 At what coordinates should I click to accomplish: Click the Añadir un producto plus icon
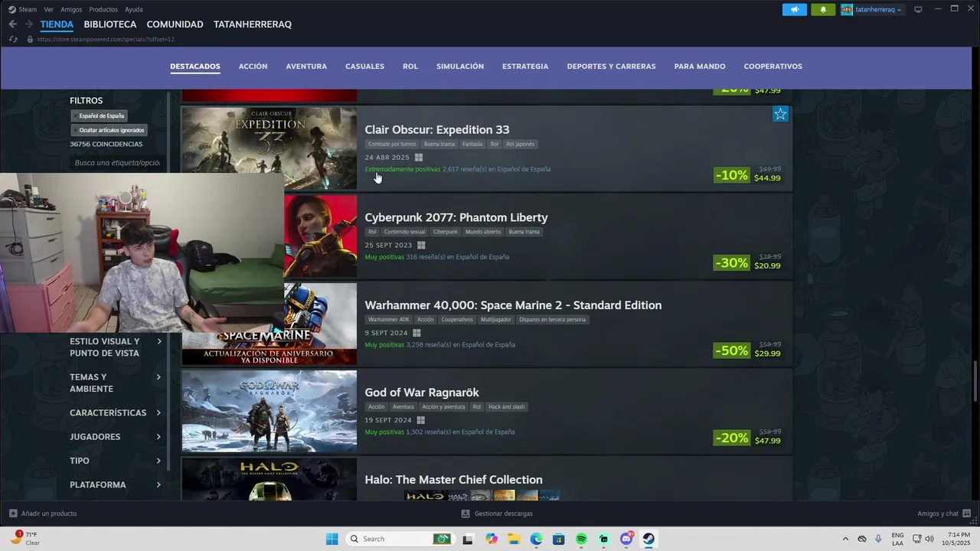(x=13, y=514)
